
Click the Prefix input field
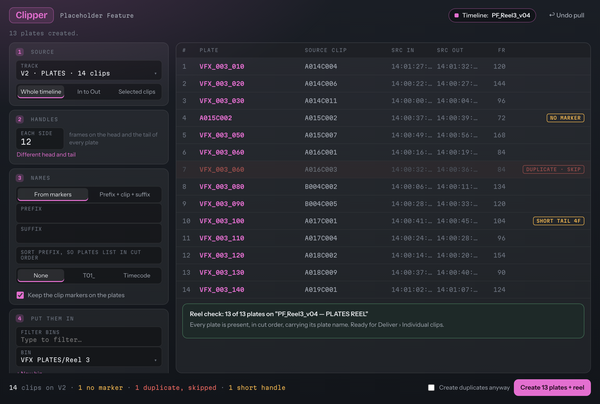click(89, 213)
